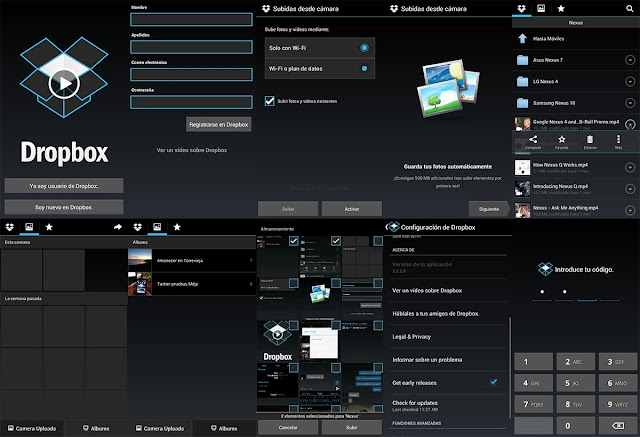Tap the Favorito star icon
The image size is (640, 437).
562,140
